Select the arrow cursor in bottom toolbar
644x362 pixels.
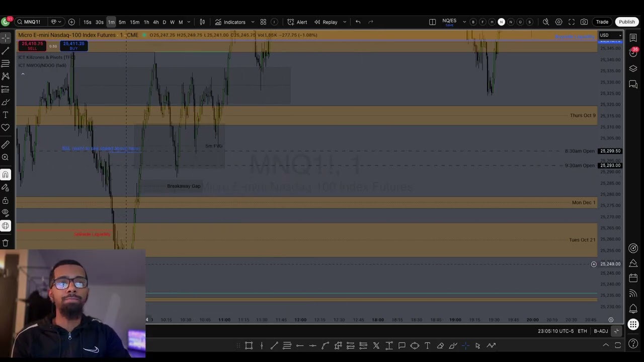[477, 345]
